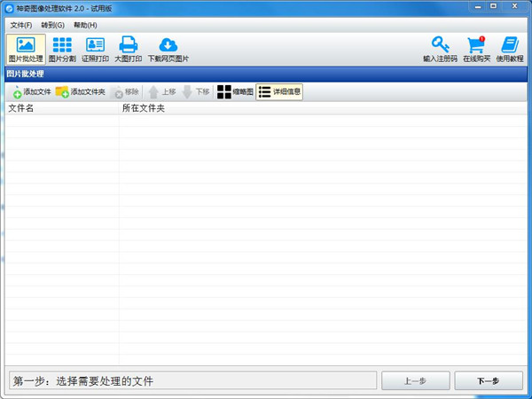The image size is (532, 399).
Task: Open the 使用教程 tutorial book icon
Action: click(510, 49)
